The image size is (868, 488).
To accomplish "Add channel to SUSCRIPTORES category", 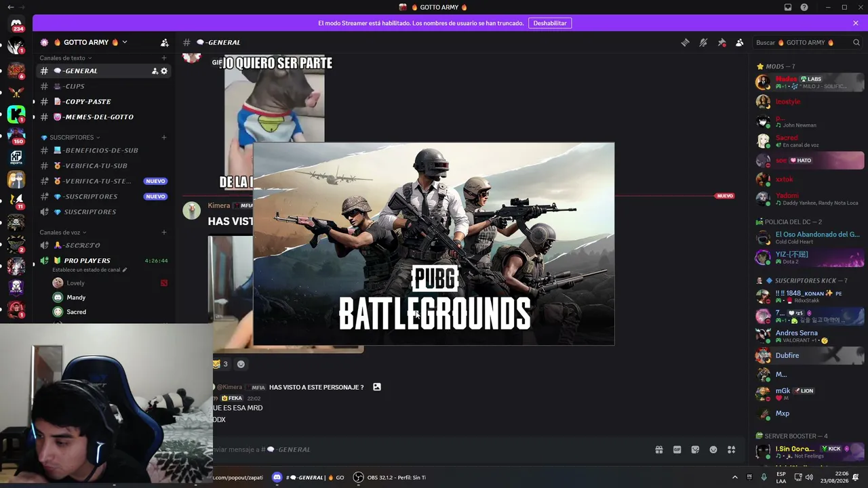I will pyautogui.click(x=163, y=138).
